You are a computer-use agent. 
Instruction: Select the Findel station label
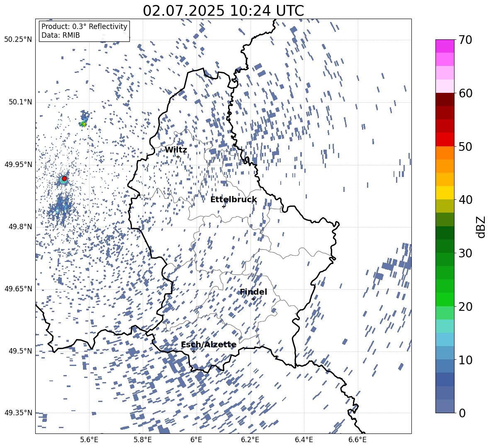(253, 292)
